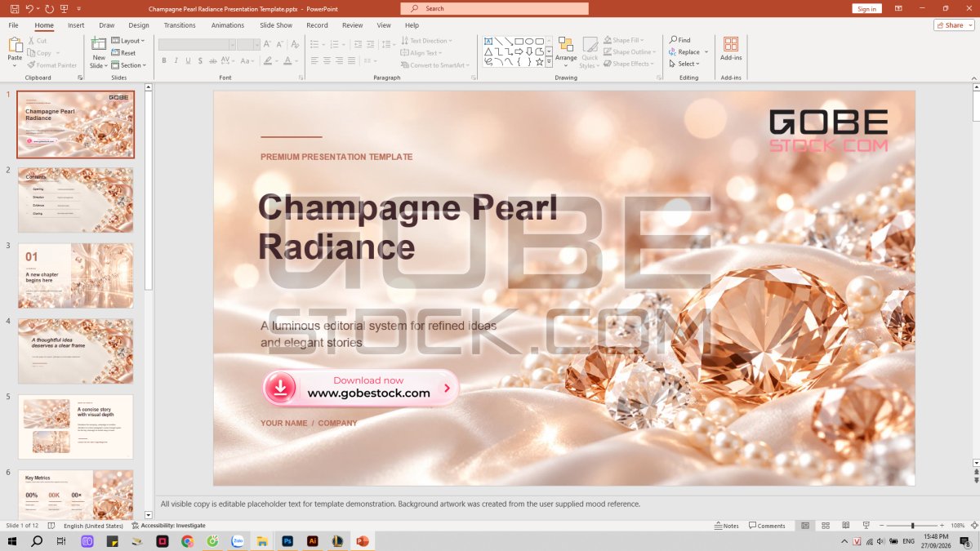Click English (United States) language indicator
Viewport: 980px width, 551px height.
(93, 526)
